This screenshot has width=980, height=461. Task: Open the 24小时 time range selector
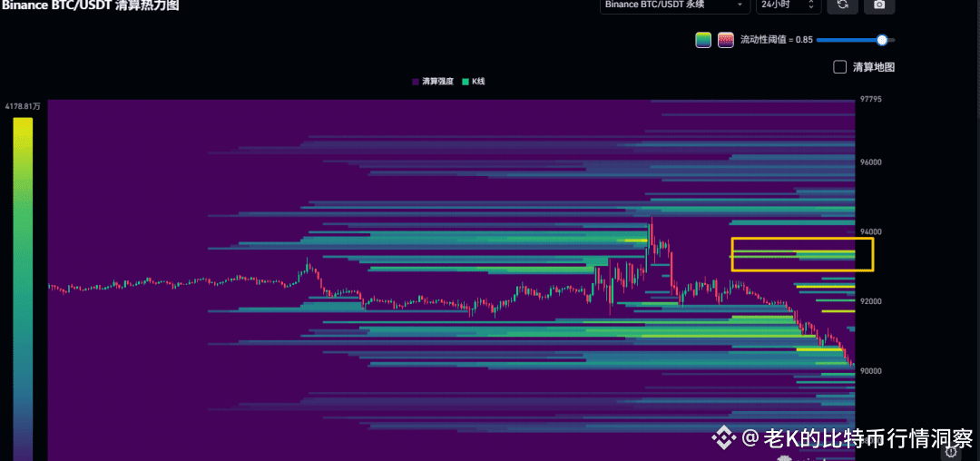788,5
